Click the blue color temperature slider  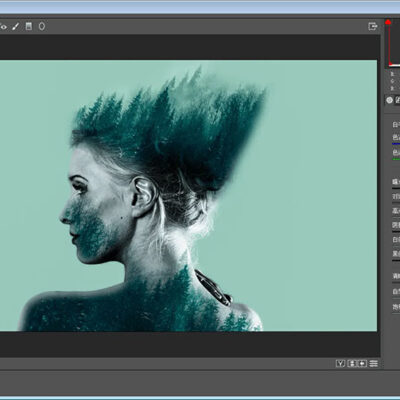pos(396,144)
